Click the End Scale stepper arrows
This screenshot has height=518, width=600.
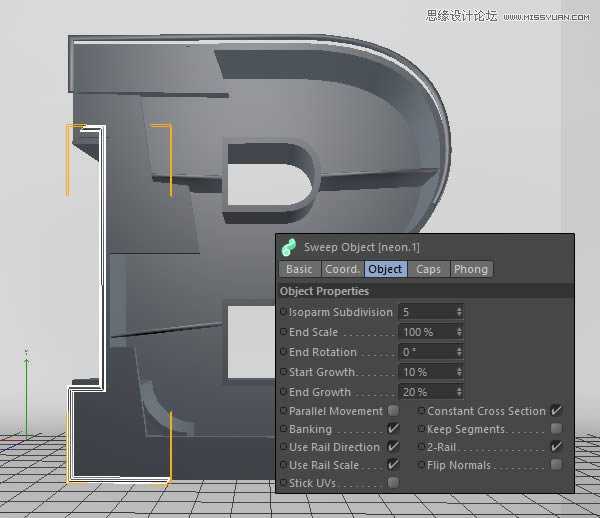click(x=459, y=332)
